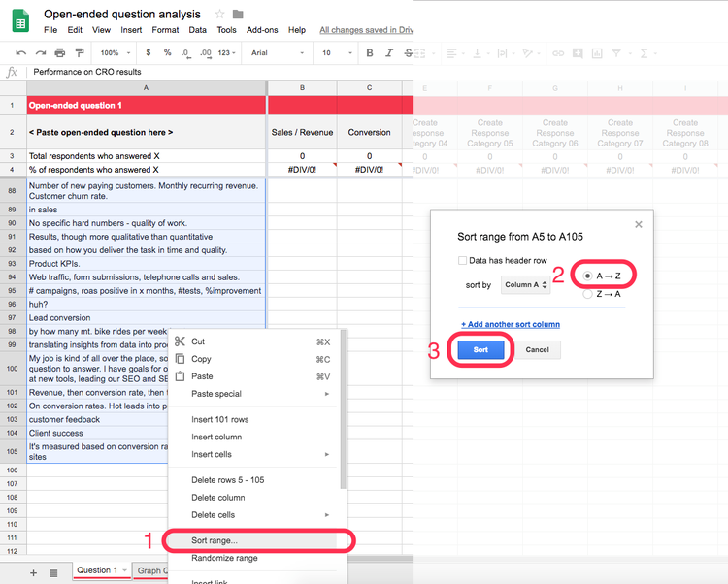Viewport: 728px width, 584px height.
Task: Open the Data menu
Action: coord(197,30)
